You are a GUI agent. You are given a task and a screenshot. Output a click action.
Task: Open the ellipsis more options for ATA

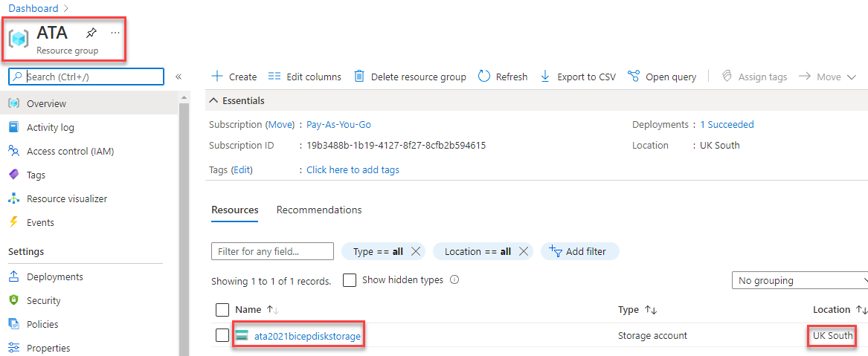(115, 33)
